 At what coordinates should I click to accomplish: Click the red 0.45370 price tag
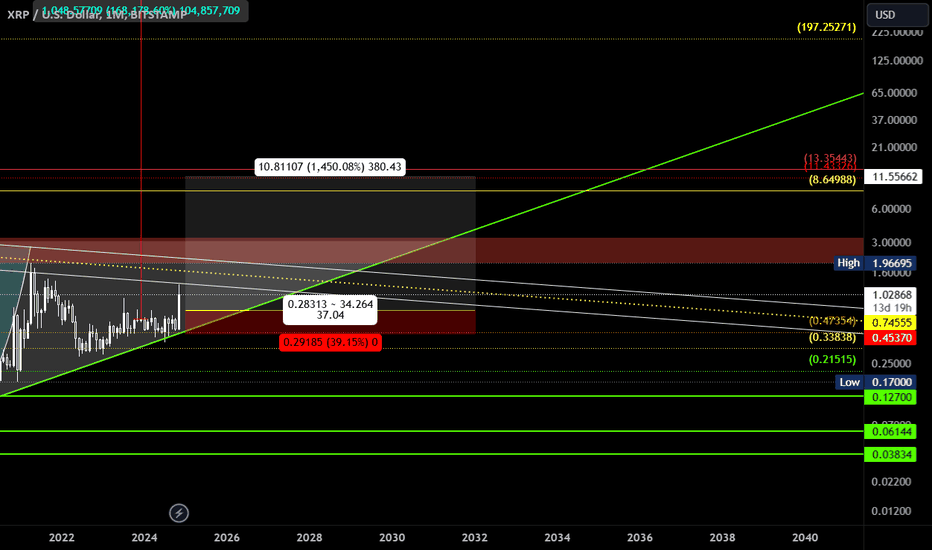[x=890, y=338]
